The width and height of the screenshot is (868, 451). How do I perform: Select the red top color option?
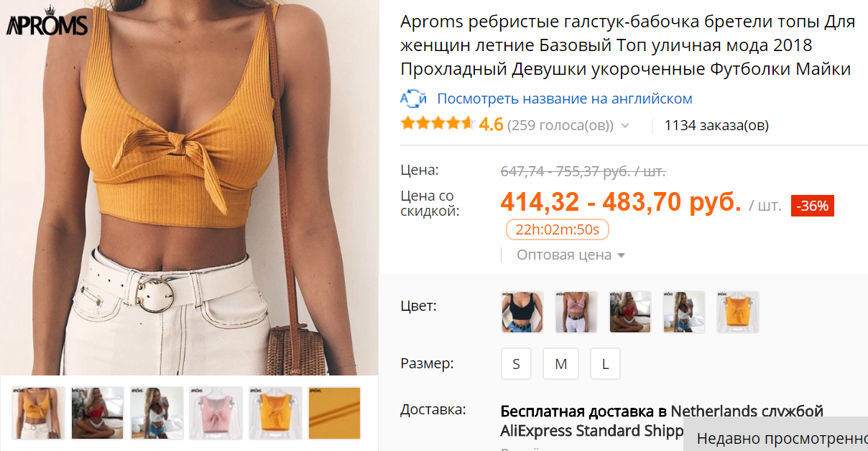coord(630,312)
